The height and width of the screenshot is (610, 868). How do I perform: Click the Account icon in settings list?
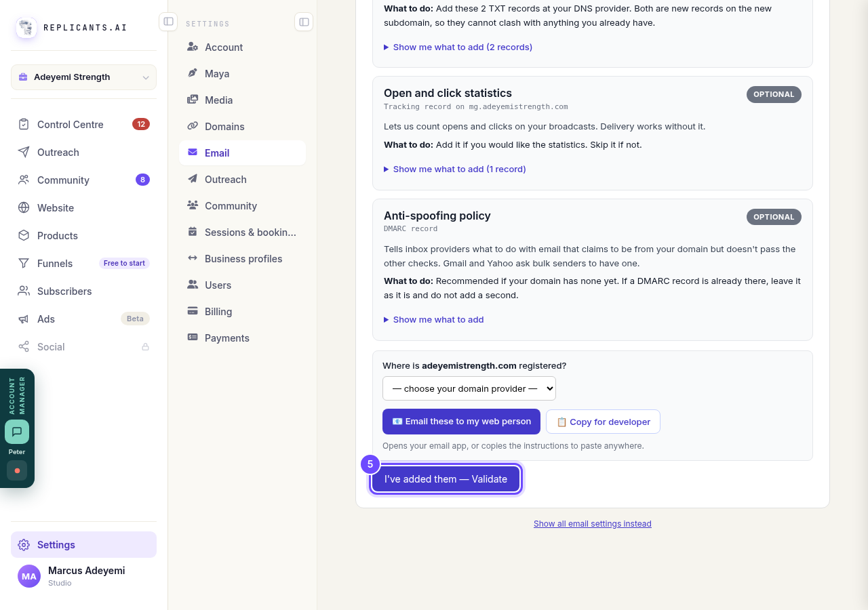point(193,47)
